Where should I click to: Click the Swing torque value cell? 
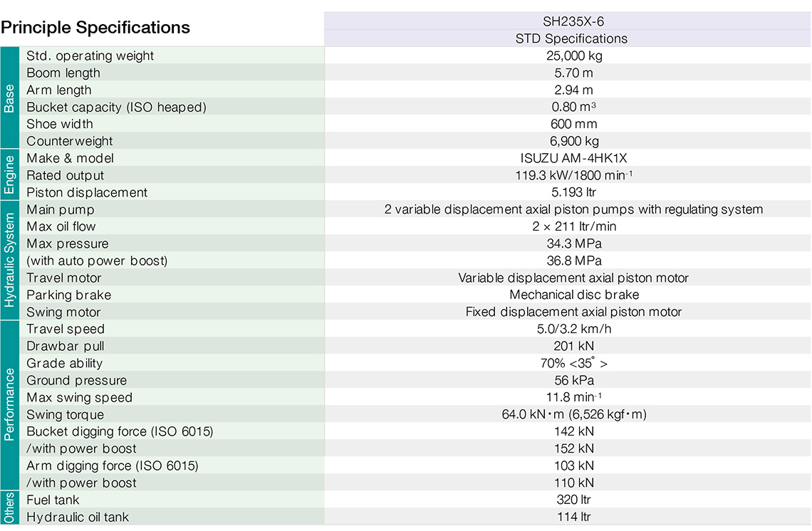573,414
